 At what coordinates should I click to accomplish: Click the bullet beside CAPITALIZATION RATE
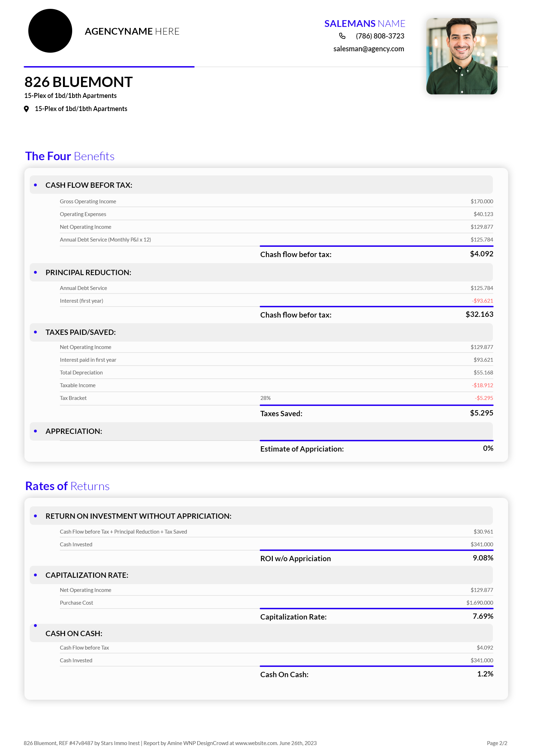35,575
